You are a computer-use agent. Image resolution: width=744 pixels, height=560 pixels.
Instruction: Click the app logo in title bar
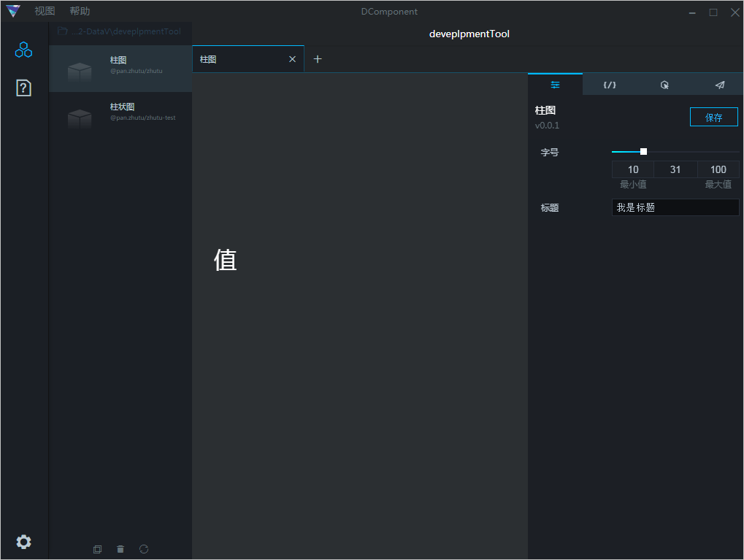13,11
